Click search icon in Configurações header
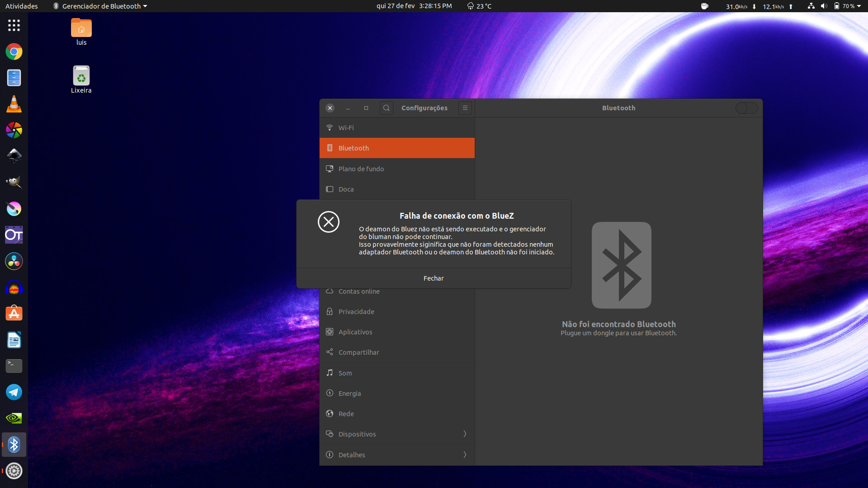 (x=387, y=108)
